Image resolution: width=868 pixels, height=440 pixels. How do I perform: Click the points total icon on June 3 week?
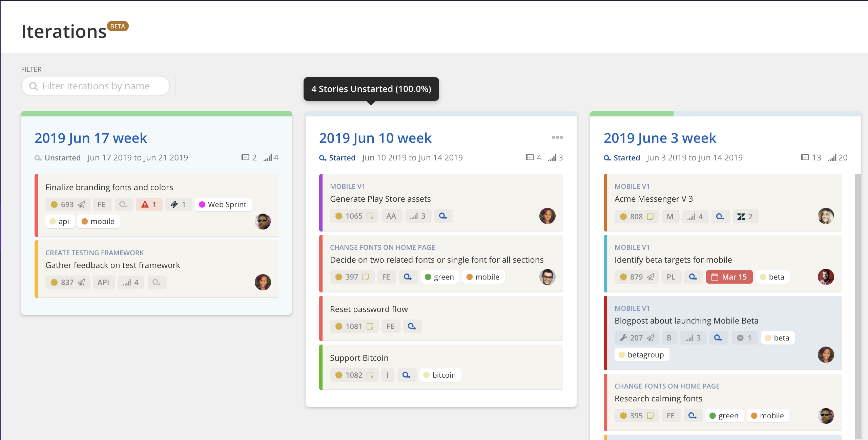tap(832, 158)
